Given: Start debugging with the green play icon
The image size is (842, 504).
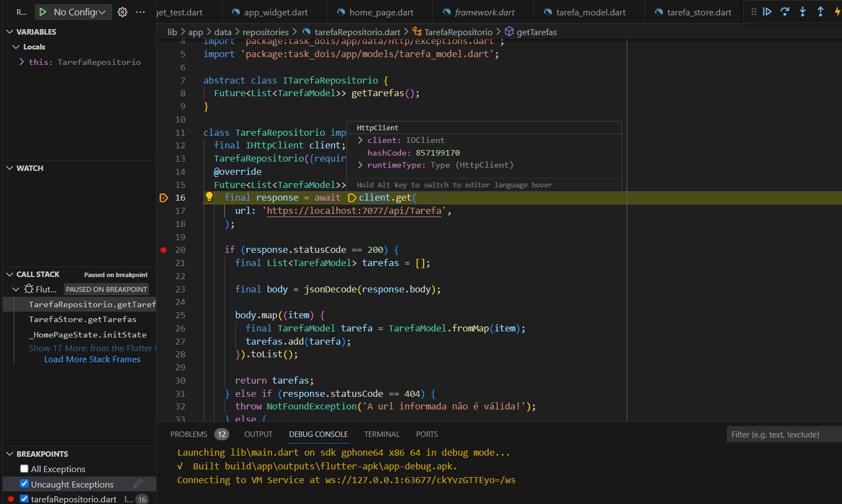Looking at the screenshot, I should click(42, 12).
